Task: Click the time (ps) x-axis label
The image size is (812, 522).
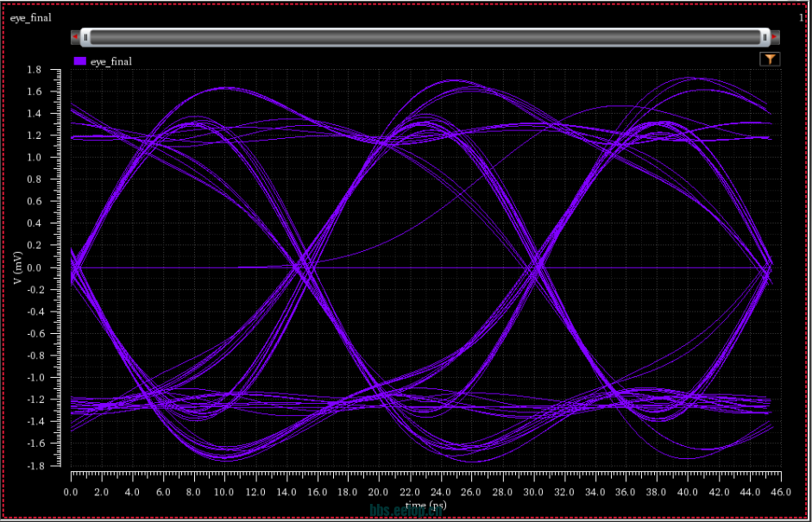Action: (x=425, y=506)
